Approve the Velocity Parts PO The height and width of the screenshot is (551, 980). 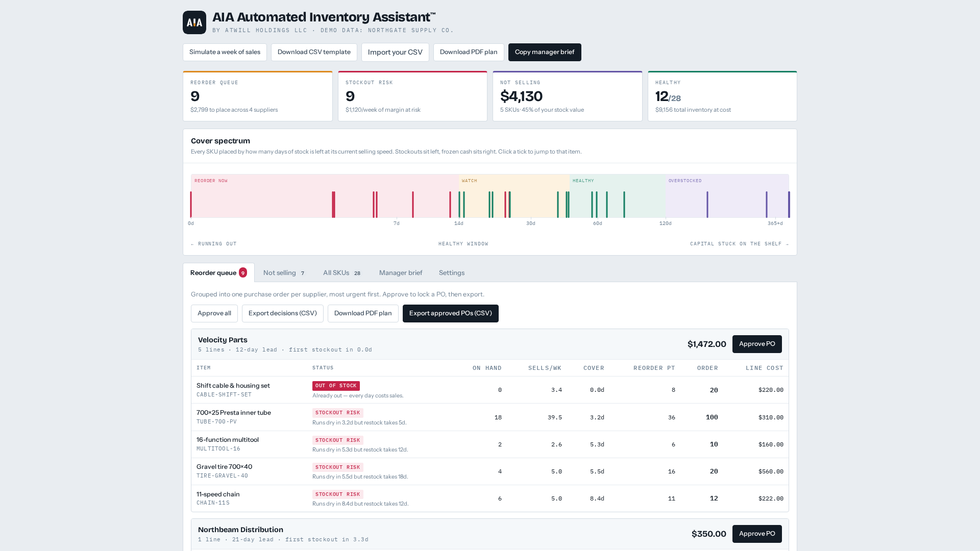click(757, 344)
